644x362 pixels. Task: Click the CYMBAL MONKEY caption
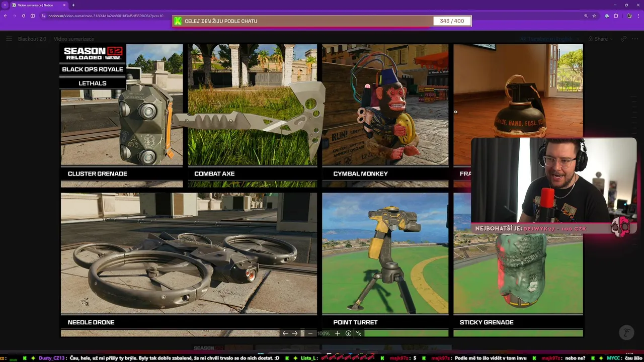pos(360,174)
